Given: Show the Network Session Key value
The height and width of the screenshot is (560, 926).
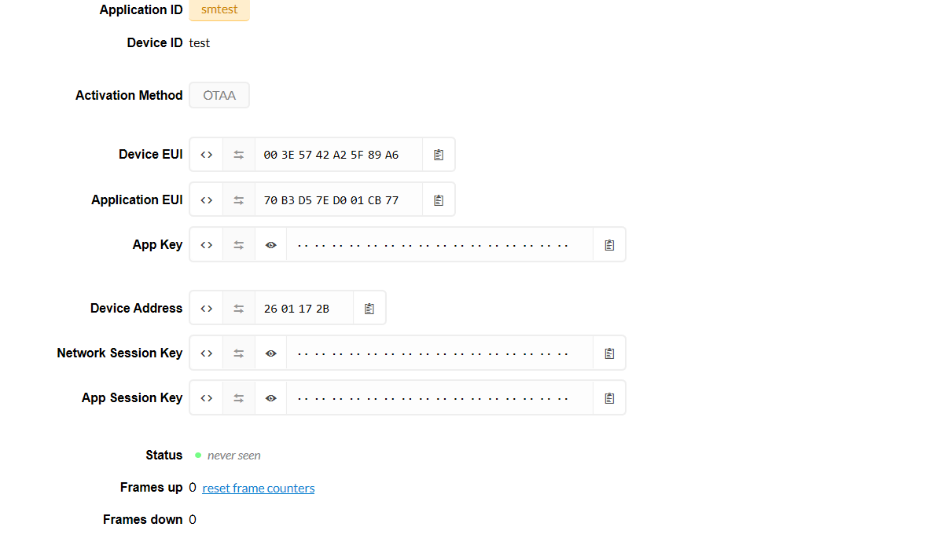Looking at the screenshot, I should pyautogui.click(x=270, y=353).
